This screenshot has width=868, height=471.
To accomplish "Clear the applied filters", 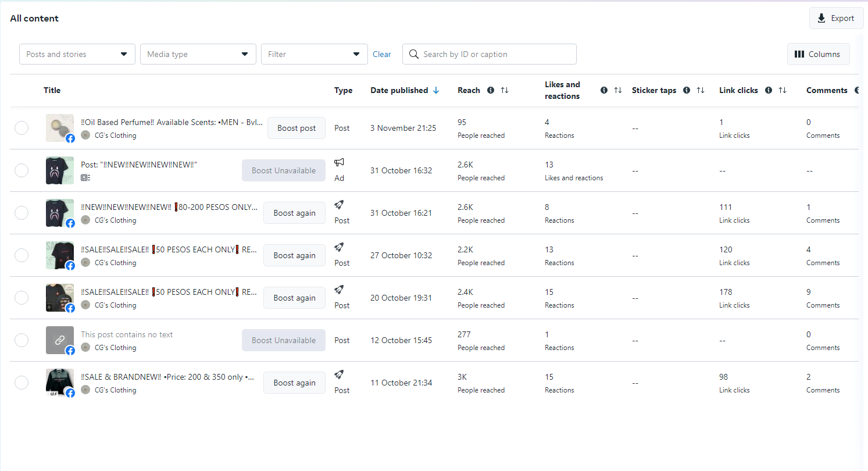I will 382,54.
